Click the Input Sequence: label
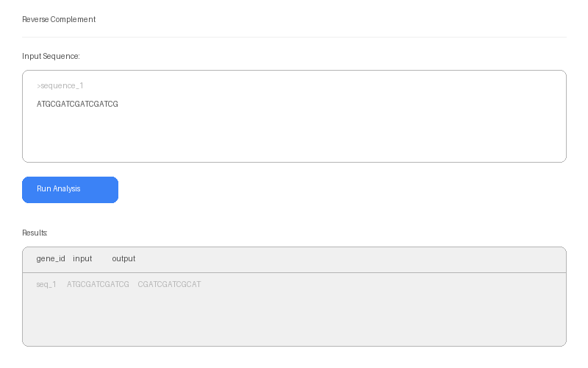 [51, 57]
